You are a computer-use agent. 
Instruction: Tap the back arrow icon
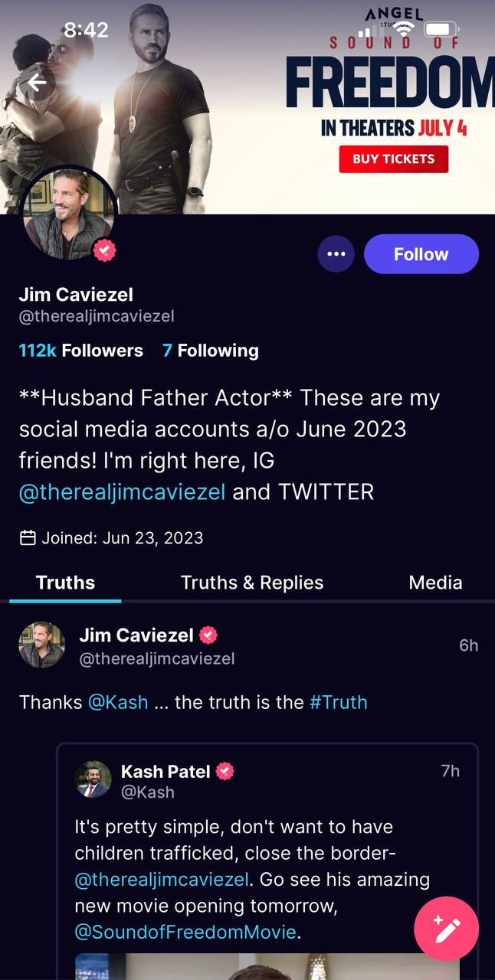tap(37, 83)
